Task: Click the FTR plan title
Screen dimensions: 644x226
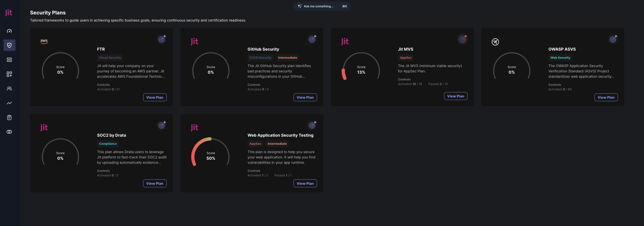Action: click(x=101, y=49)
